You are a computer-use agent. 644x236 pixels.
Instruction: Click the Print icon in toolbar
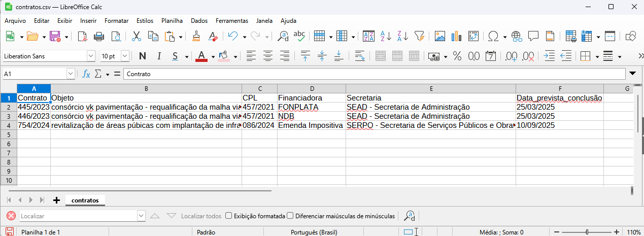click(99, 36)
